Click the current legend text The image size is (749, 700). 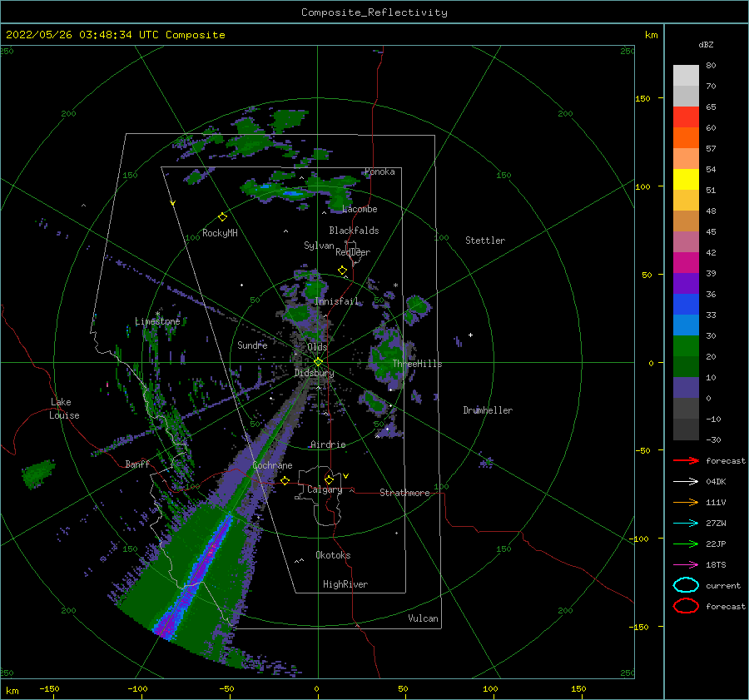click(x=723, y=585)
